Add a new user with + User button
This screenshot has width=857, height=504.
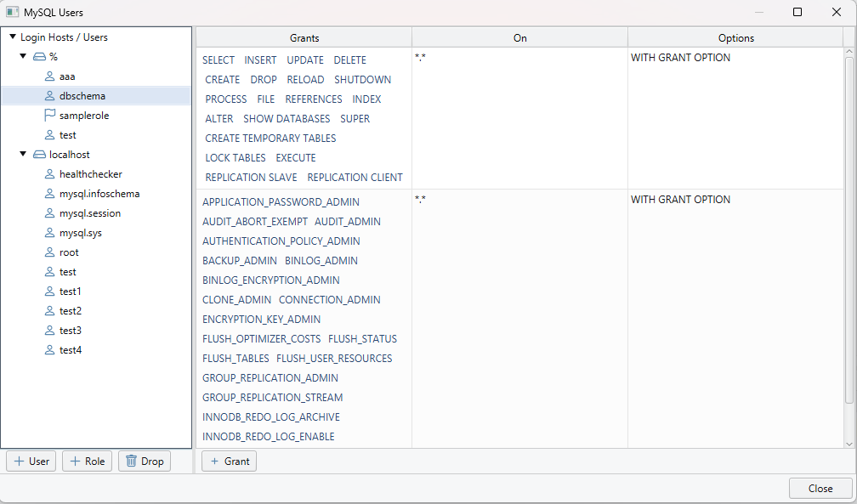[31, 462]
